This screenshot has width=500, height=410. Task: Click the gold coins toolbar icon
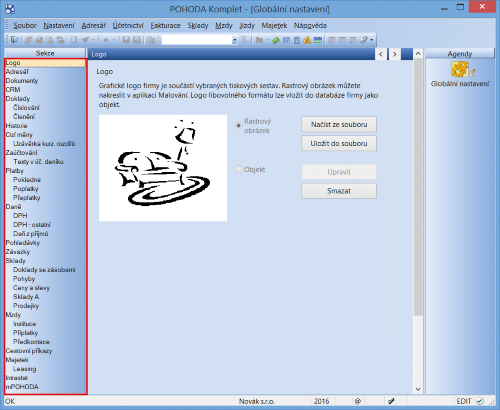click(x=307, y=40)
